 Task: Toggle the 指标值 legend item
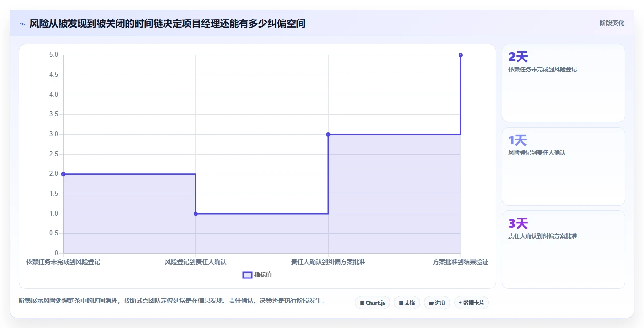(257, 275)
